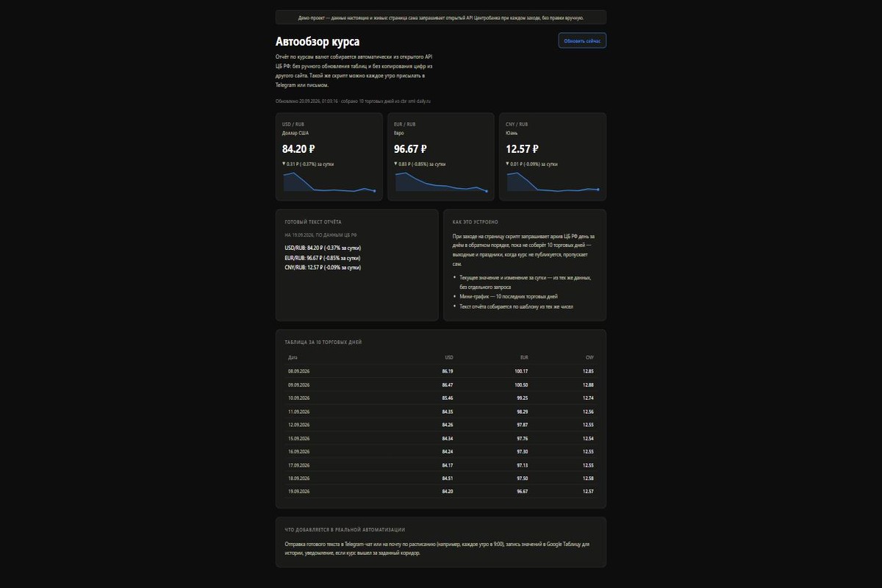Viewport: 882px width, 588px height.
Task: Click the USD / RUB card sparkline chart
Action: [x=329, y=182]
